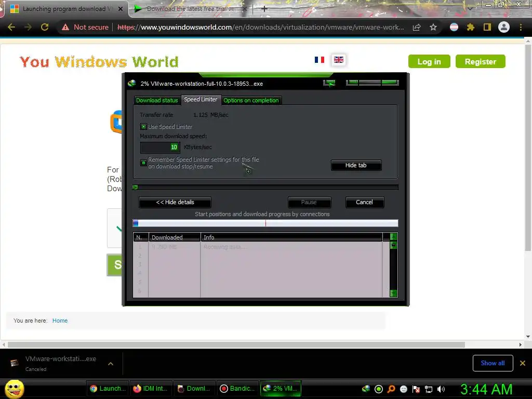
Task: Go forward in the browser
Action: (28, 27)
